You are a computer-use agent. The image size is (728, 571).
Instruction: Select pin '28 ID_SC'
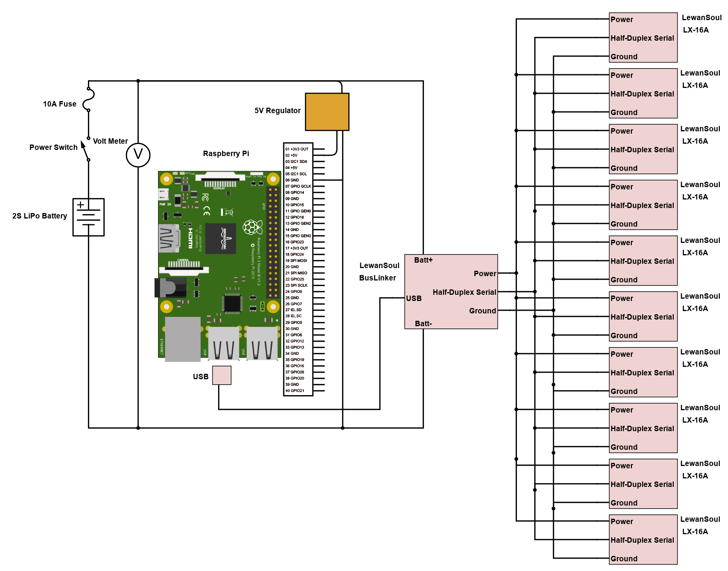tap(293, 316)
